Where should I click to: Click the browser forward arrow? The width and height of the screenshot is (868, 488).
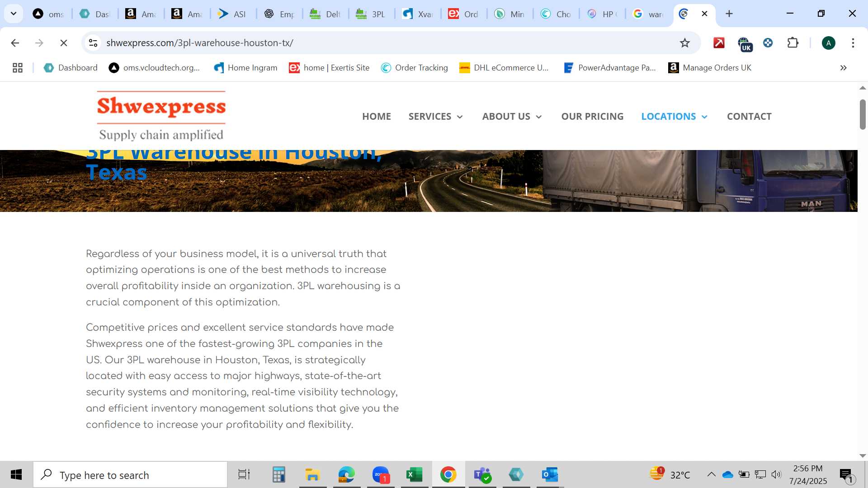click(39, 43)
